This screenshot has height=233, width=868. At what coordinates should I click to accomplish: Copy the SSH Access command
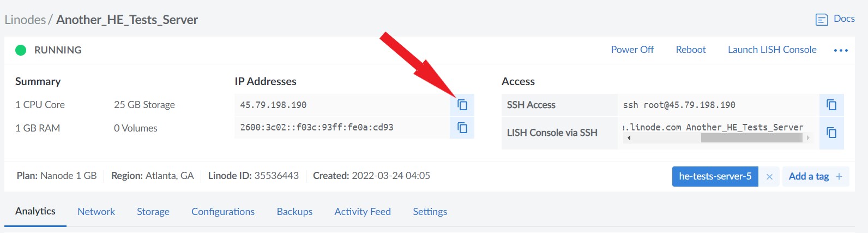831,105
